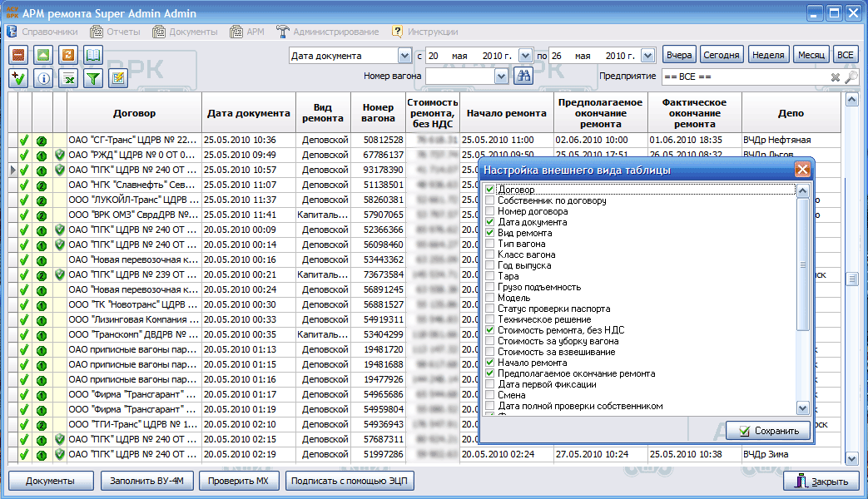
Task: Click the ВСЕ period button
Action: 845,55
